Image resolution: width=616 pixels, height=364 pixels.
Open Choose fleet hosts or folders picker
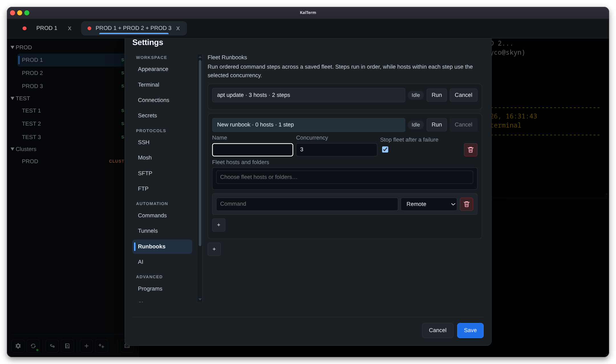345,177
